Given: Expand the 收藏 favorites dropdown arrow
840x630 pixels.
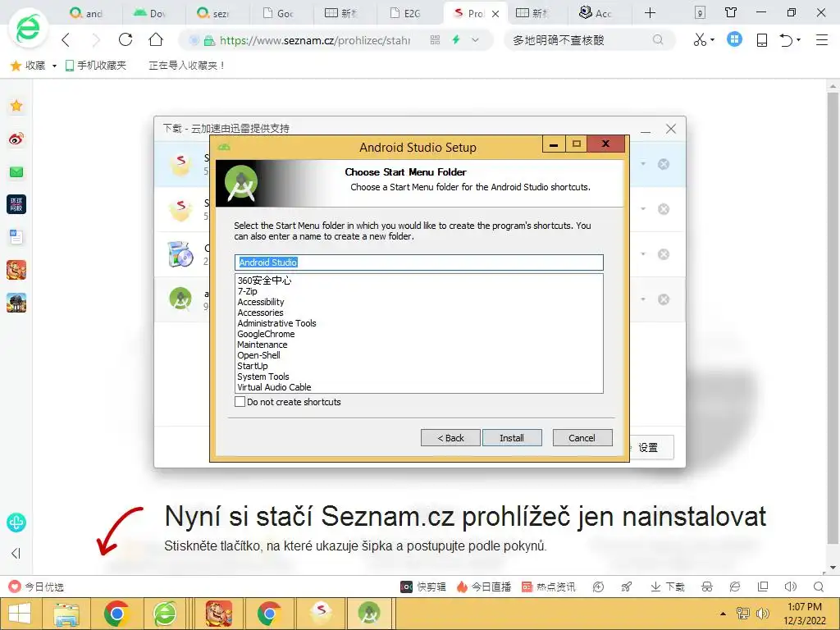Looking at the screenshot, I should [54, 66].
